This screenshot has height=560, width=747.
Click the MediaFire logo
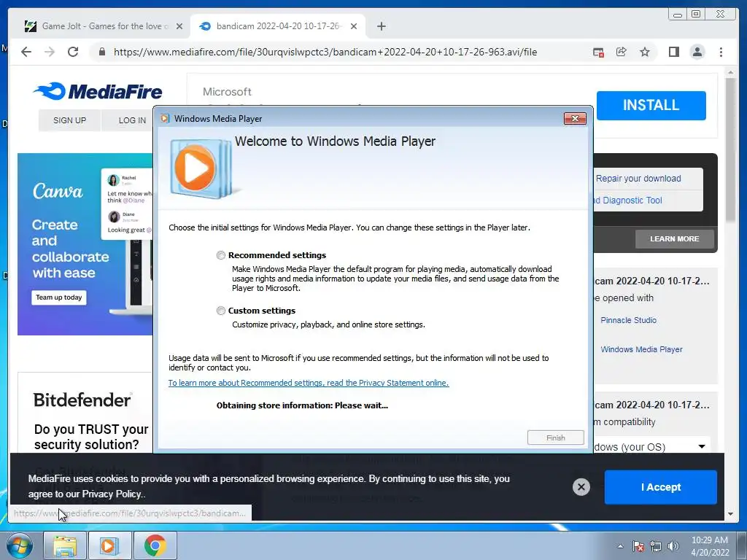click(98, 91)
